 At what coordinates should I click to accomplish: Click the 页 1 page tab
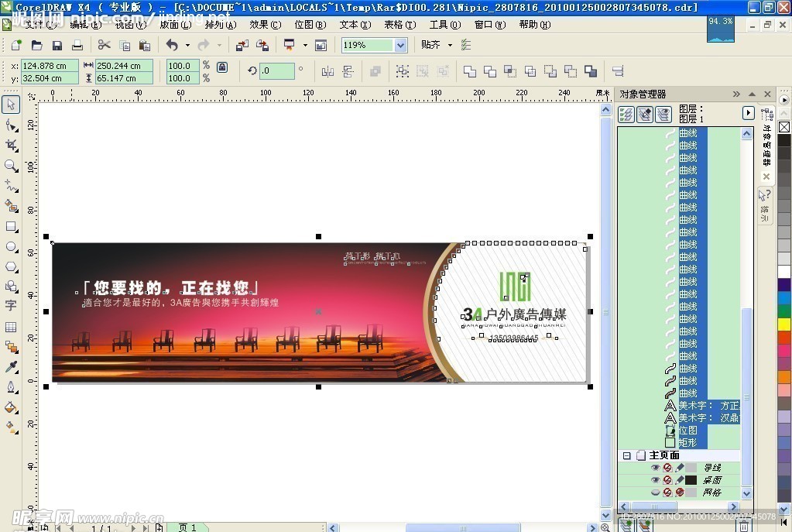[x=187, y=527]
